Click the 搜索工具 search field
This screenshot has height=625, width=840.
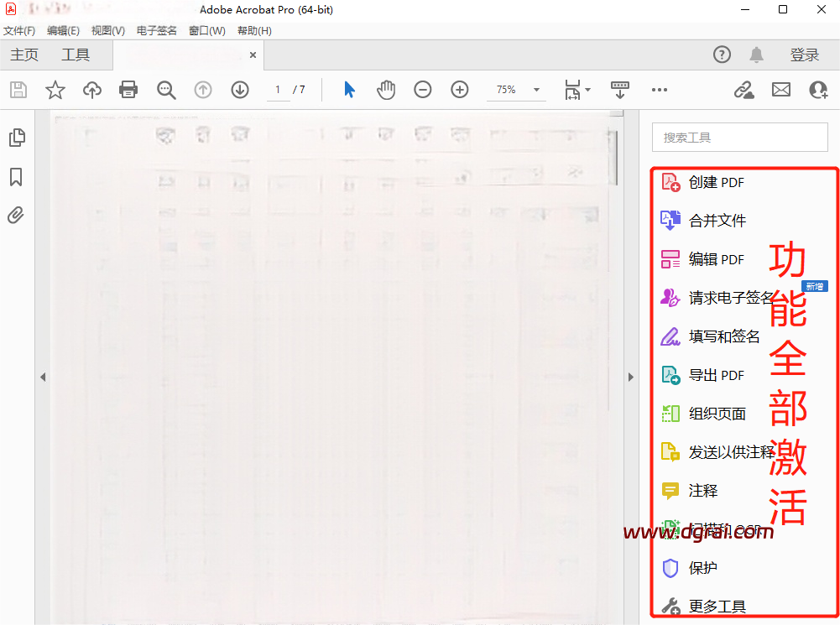coord(739,138)
